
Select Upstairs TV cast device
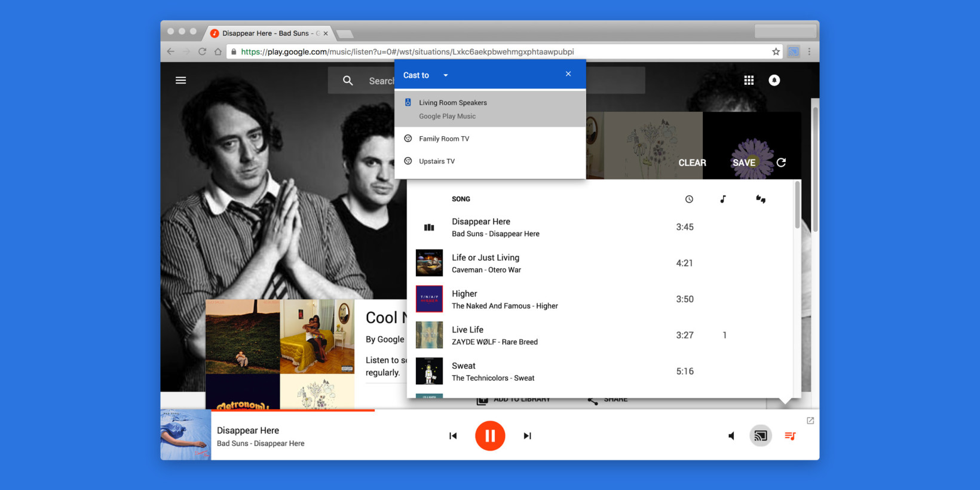point(437,161)
